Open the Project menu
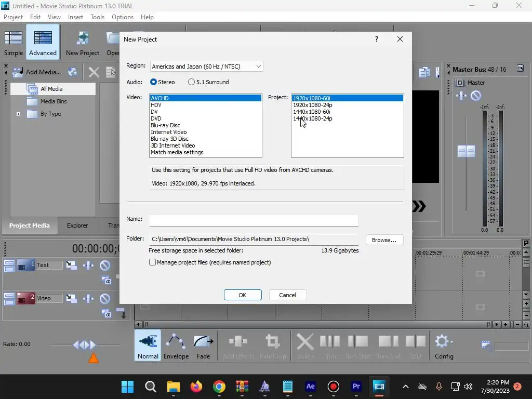 pyautogui.click(x=13, y=17)
